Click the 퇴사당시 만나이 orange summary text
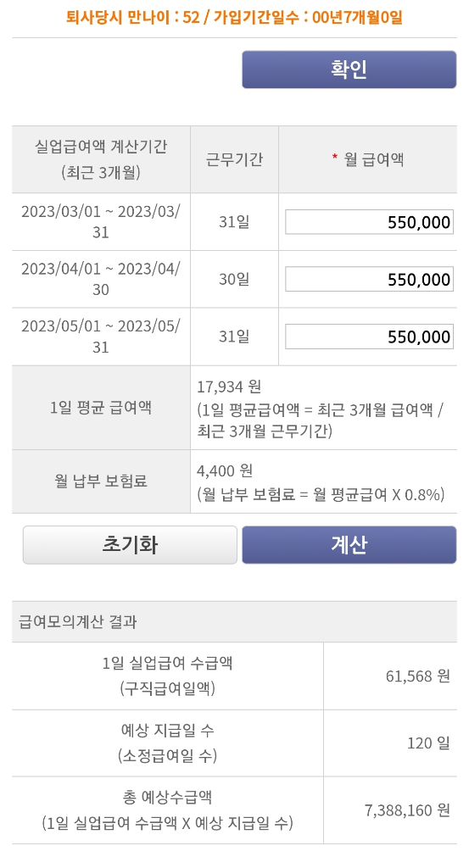 point(234,17)
